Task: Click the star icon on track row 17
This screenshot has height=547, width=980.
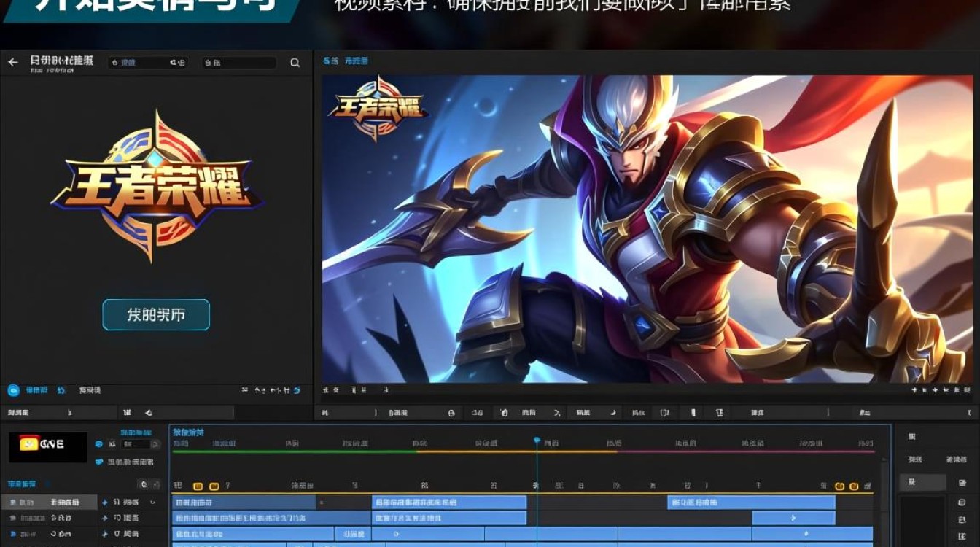Action: tap(105, 534)
